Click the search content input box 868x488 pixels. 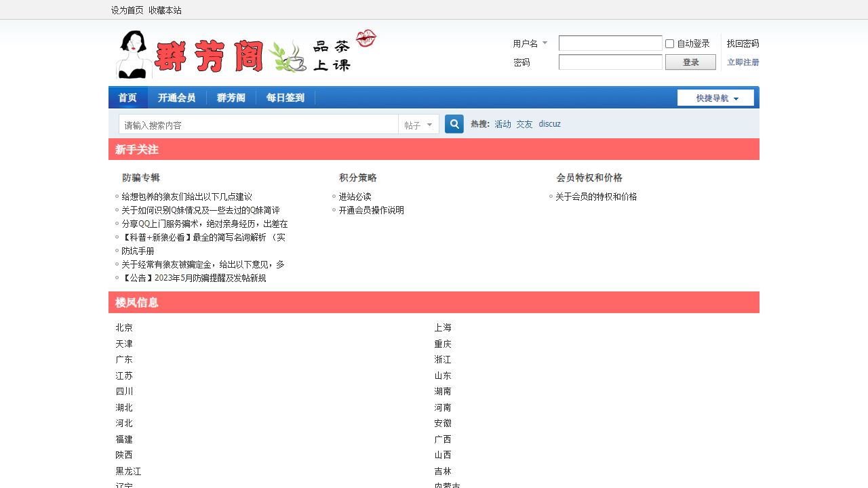pyautogui.click(x=258, y=125)
